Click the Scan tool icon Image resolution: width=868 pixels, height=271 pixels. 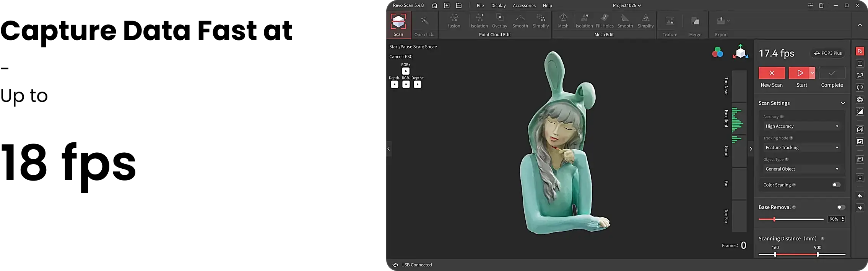(398, 22)
